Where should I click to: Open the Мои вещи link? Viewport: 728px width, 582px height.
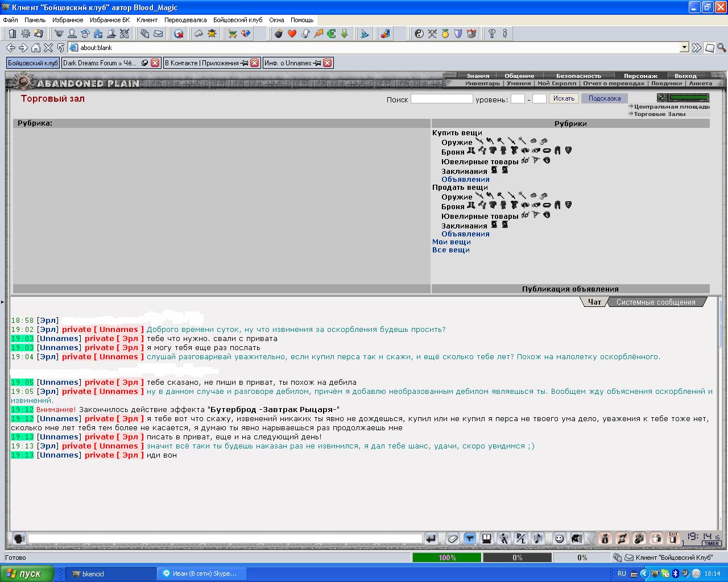click(x=452, y=242)
